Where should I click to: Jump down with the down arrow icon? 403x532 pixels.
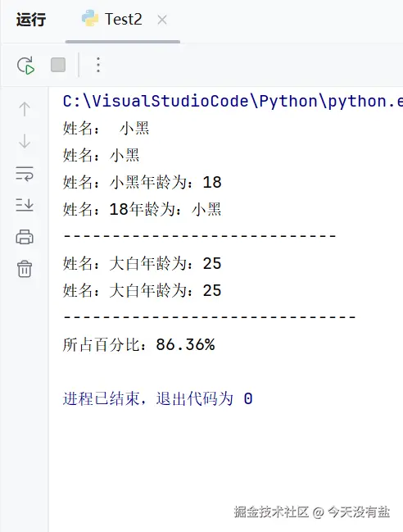click(25, 141)
